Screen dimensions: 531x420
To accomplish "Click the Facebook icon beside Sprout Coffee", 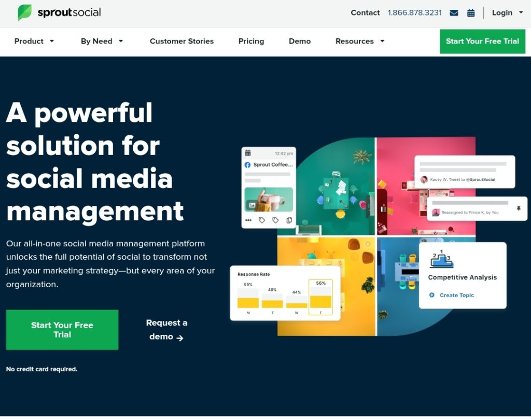I will point(247,164).
